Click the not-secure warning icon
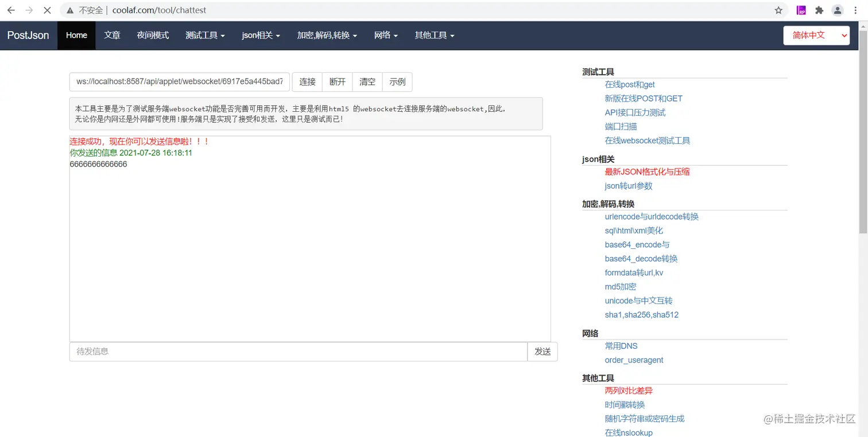The image size is (868, 437). (x=70, y=10)
